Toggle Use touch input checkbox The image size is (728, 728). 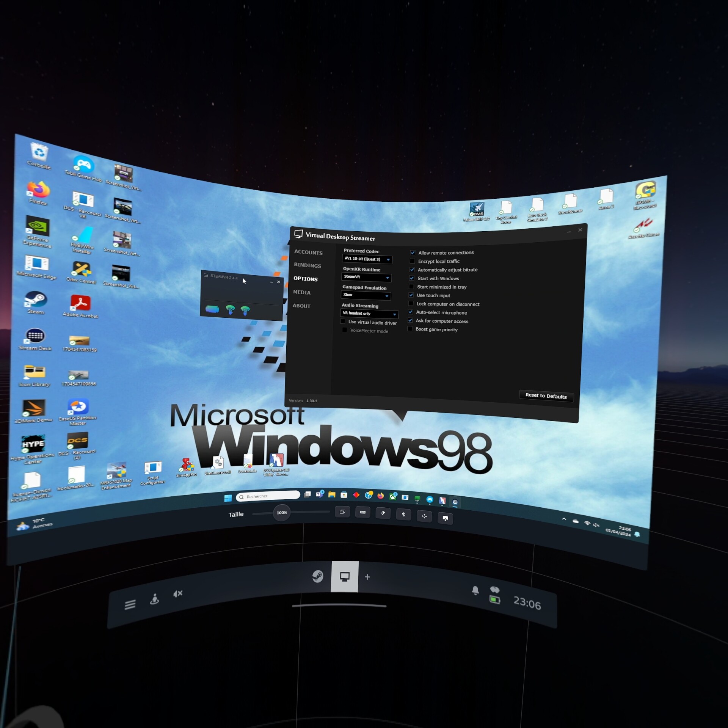(x=411, y=295)
